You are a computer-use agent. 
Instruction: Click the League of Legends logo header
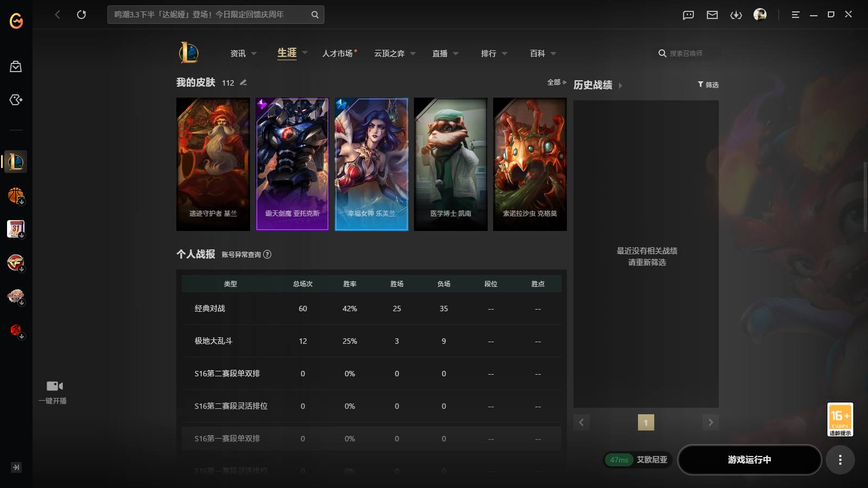point(189,53)
